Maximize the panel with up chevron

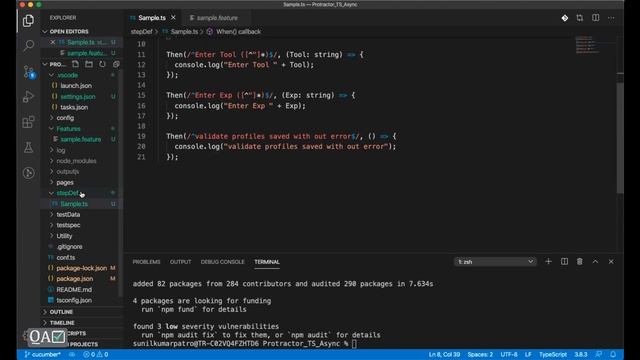point(595,262)
